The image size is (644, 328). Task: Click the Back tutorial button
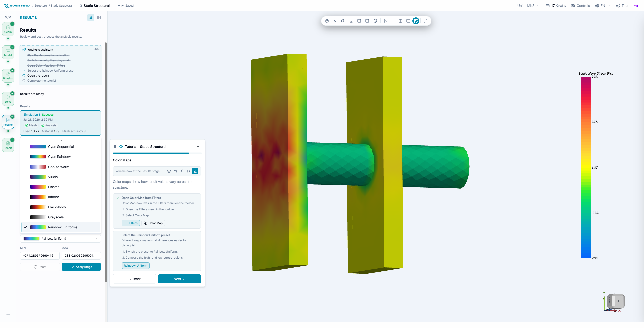[134, 279]
